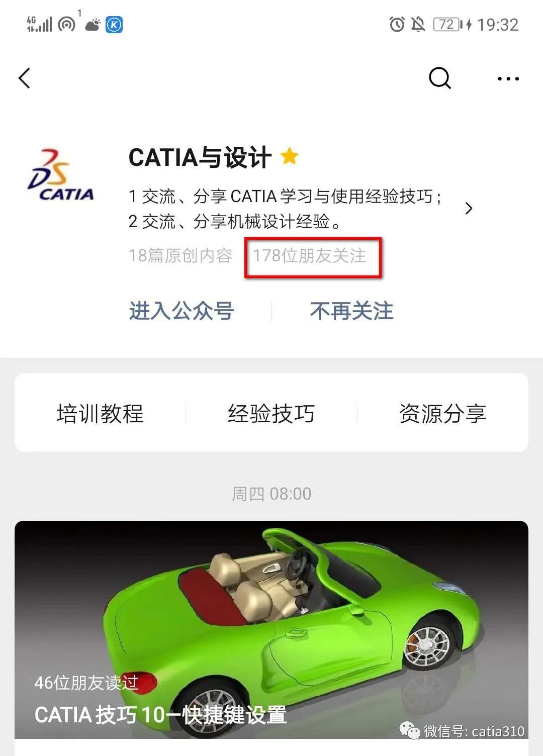The width and height of the screenshot is (543, 756).
Task: Open the 资源分享 menu
Action: pyautogui.click(x=443, y=413)
